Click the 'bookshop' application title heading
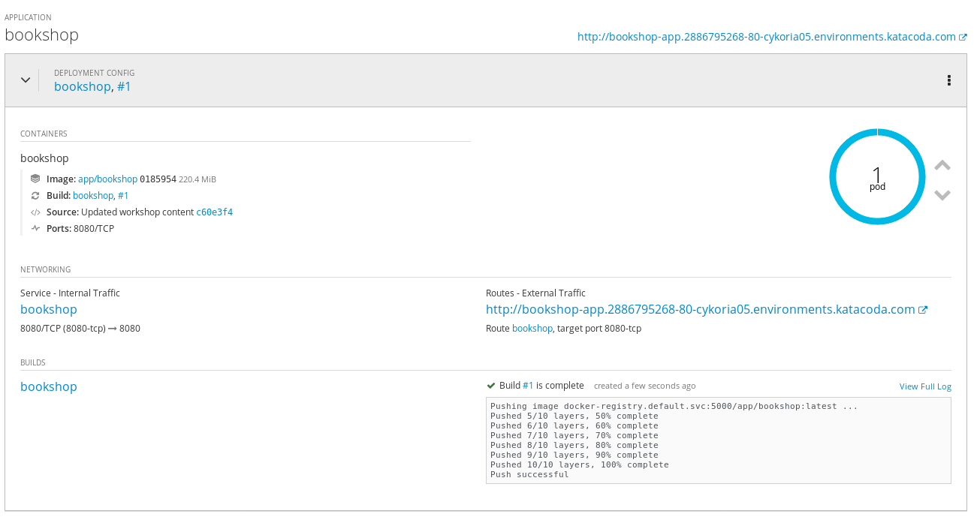The height and width of the screenshot is (523, 980). [41, 35]
